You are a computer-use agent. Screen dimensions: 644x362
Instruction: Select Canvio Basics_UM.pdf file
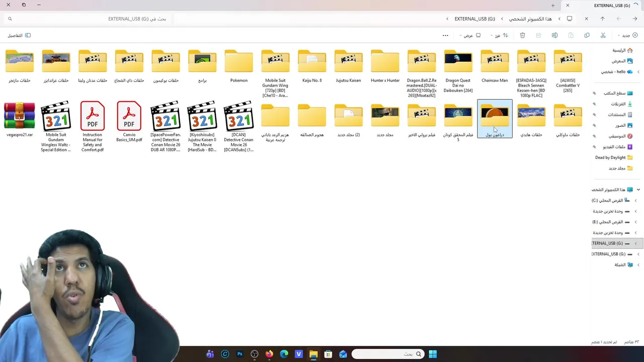tap(129, 122)
